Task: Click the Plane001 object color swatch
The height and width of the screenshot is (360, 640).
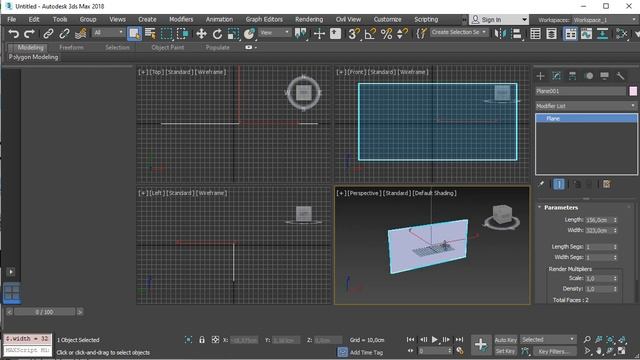Action: click(633, 91)
